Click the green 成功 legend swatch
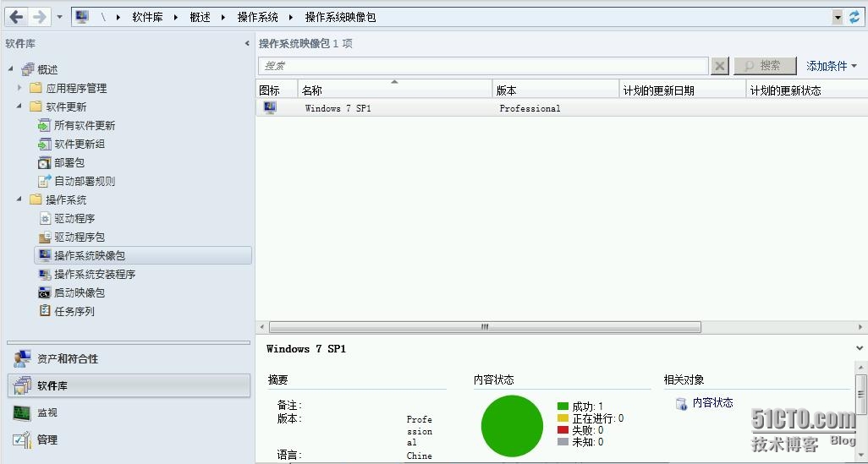 coord(563,407)
